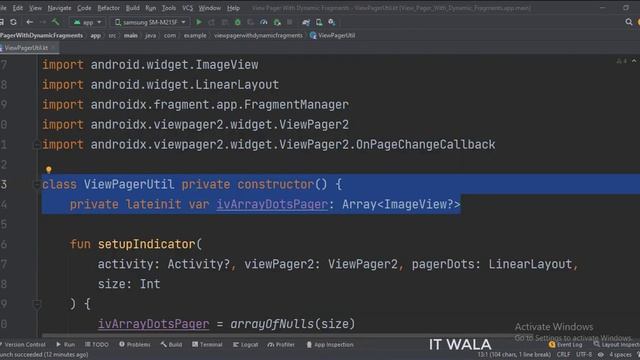This screenshot has width=640, height=360.
Task: Click the Debug app bug icon
Action: (x=238, y=22)
